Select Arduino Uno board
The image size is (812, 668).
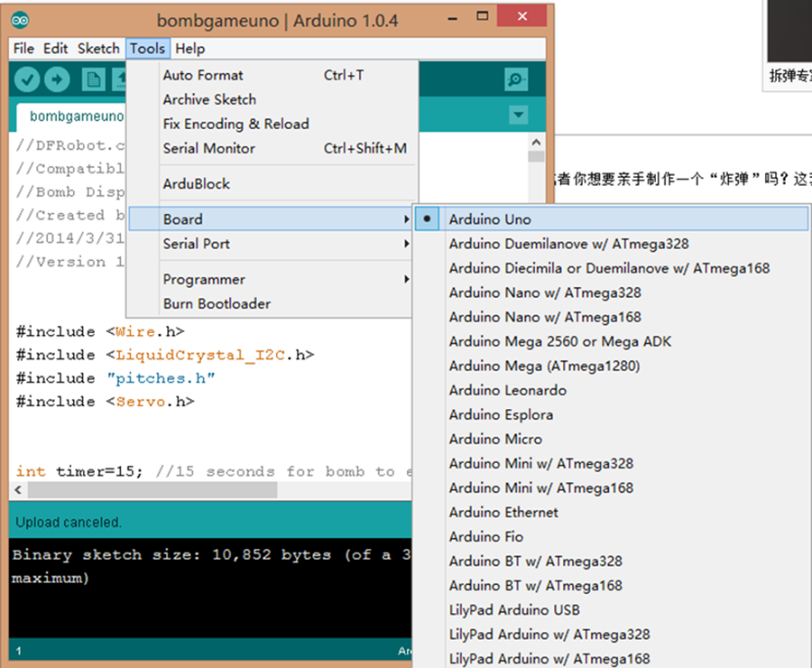(612, 219)
